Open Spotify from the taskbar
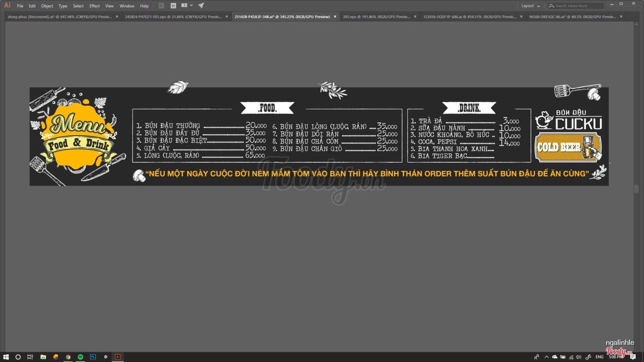This screenshot has height=362, width=644. (x=80, y=357)
